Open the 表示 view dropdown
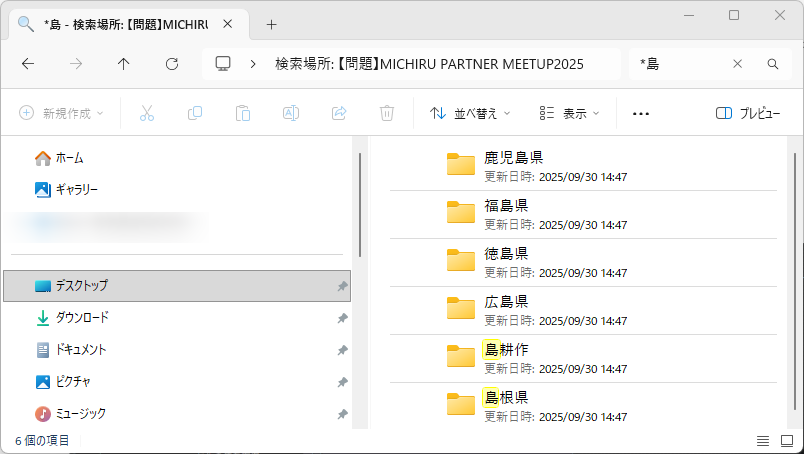 click(x=569, y=113)
